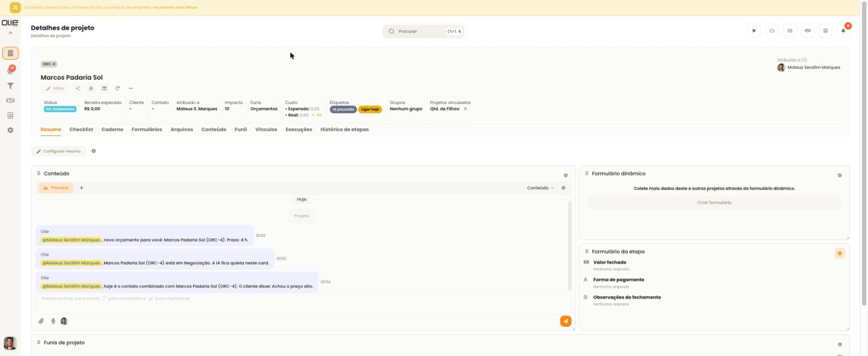The width and height of the screenshot is (868, 356).
Task: Click the info icon beside Configurar resumo
Action: point(94,151)
